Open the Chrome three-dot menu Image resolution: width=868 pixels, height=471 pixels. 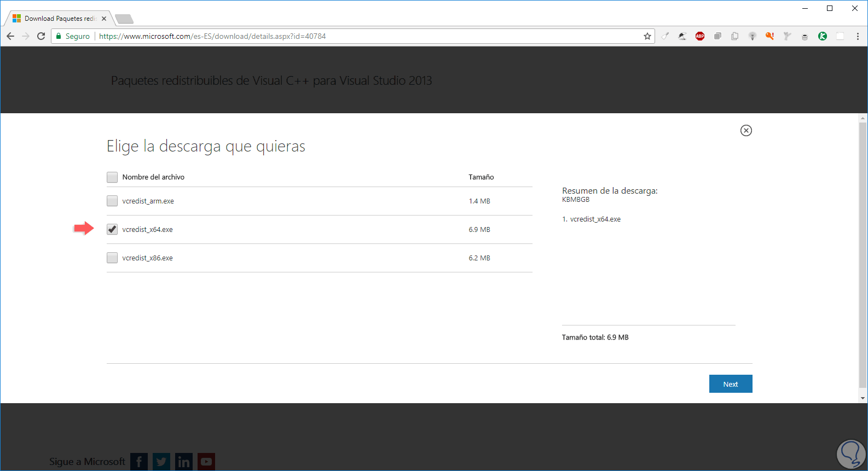point(858,36)
